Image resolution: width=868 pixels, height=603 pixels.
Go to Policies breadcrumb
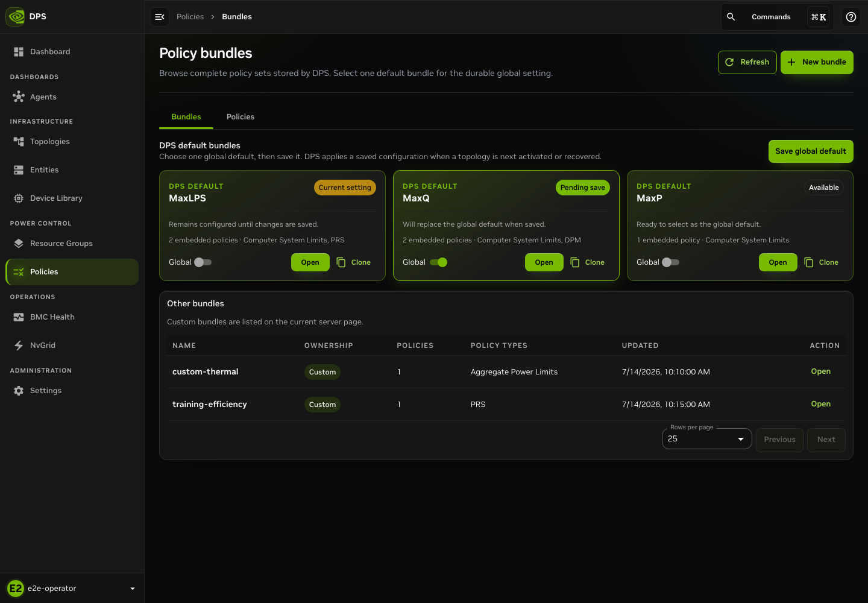coord(190,17)
